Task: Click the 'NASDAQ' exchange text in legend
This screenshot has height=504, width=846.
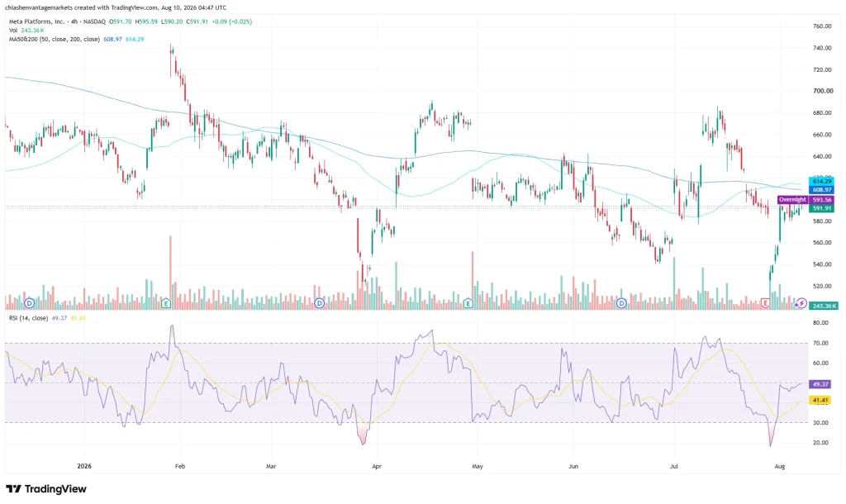Action: coord(94,21)
